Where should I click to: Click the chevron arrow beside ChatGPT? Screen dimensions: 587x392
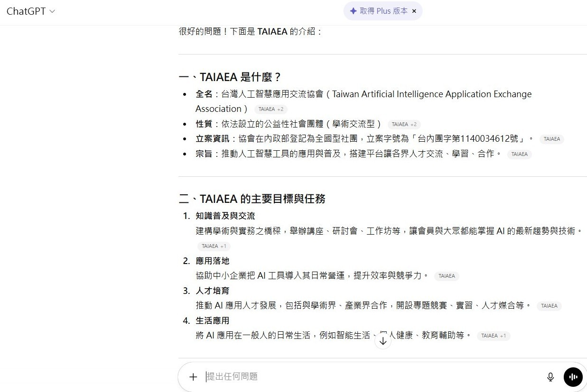[x=52, y=11]
